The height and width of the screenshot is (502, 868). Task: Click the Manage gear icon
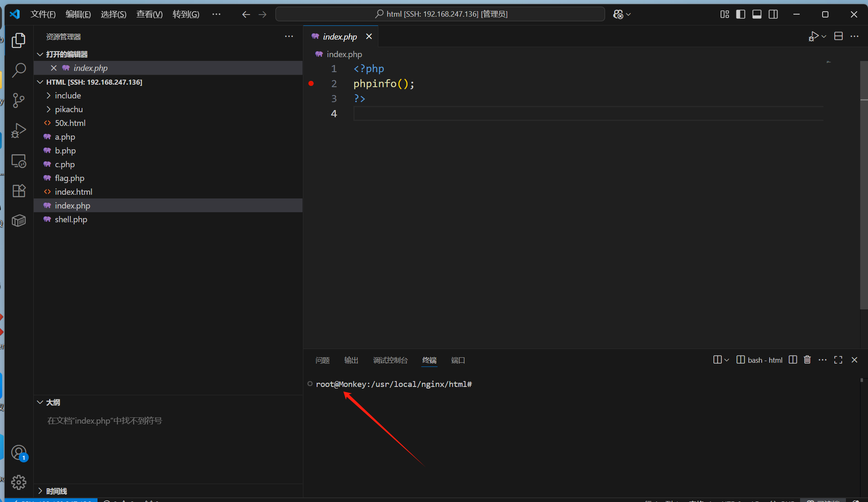click(x=18, y=482)
